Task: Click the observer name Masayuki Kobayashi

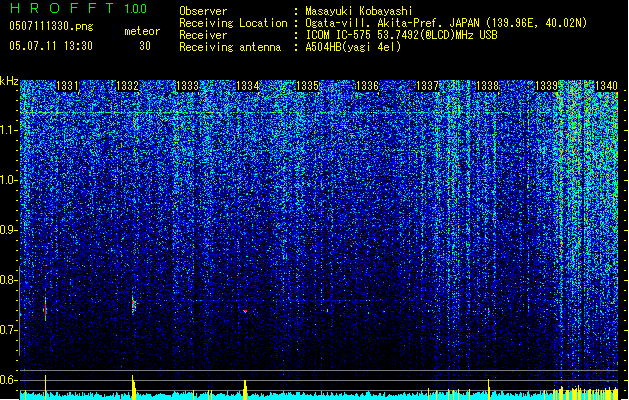Action: click(x=359, y=11)
